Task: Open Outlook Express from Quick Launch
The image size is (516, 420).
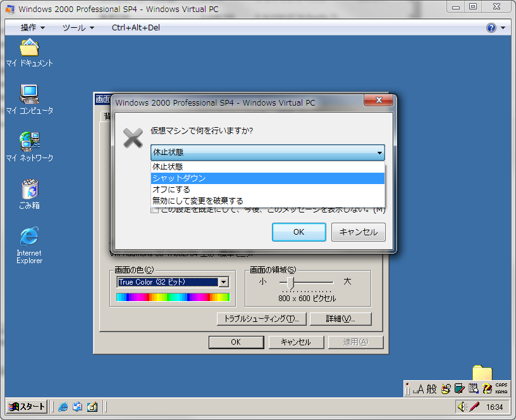Action: point(77,407)
